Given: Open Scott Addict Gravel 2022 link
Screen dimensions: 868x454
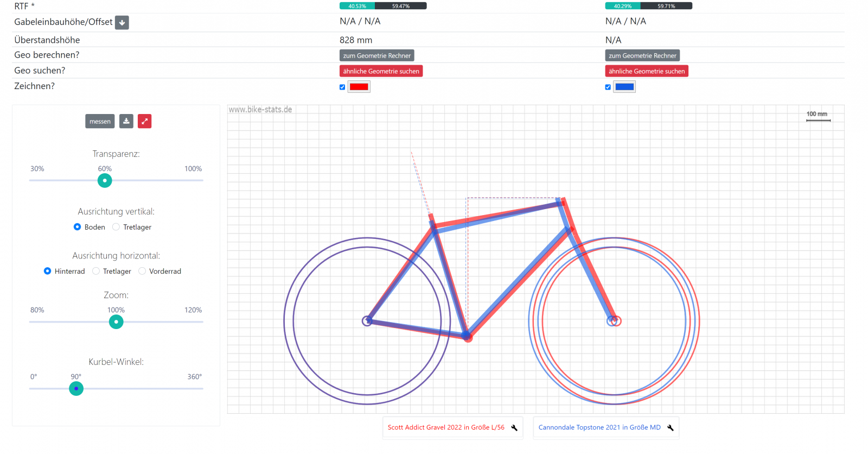Looking at the screenshot, I should pyautogui.click(x=446, y=428).
